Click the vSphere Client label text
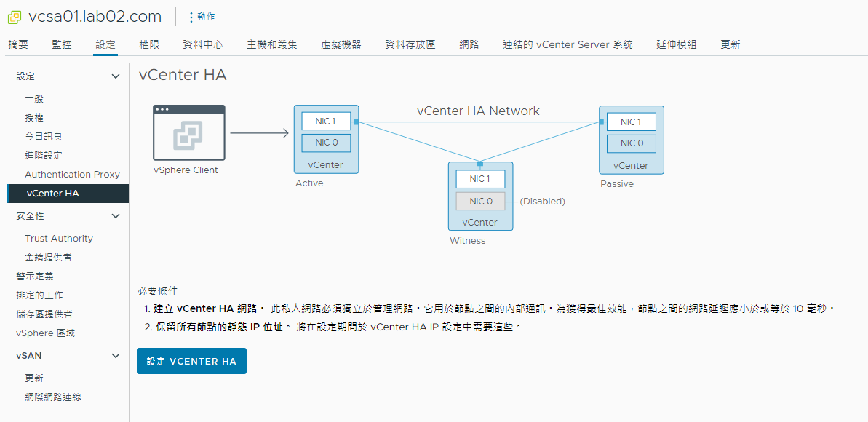Image resolution: width=868 pixels, height=422 pixels. [x=186, y=170]
